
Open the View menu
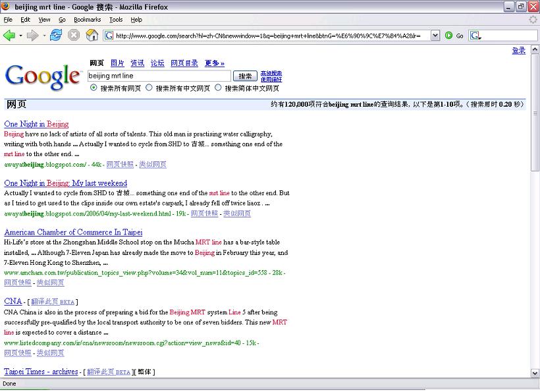click(44, 20)
